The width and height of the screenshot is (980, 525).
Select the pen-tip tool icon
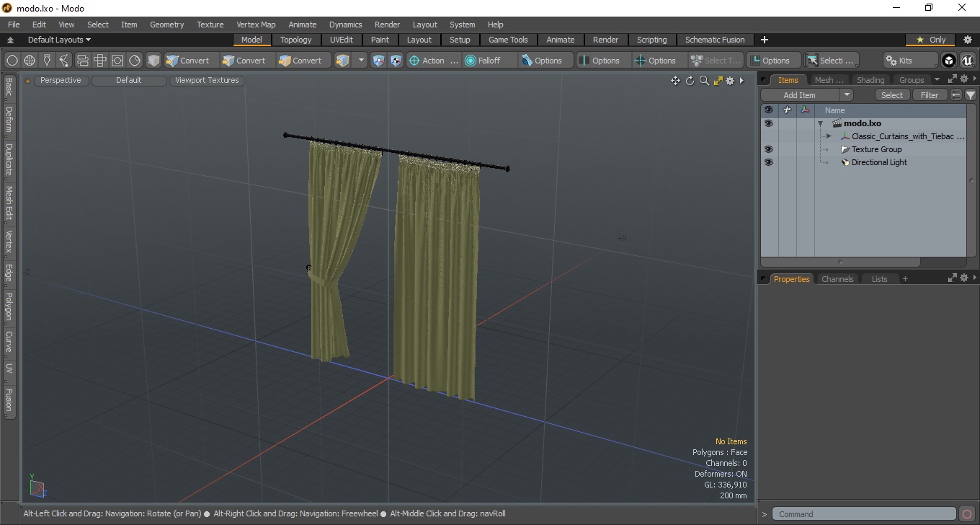pos(47,61)
